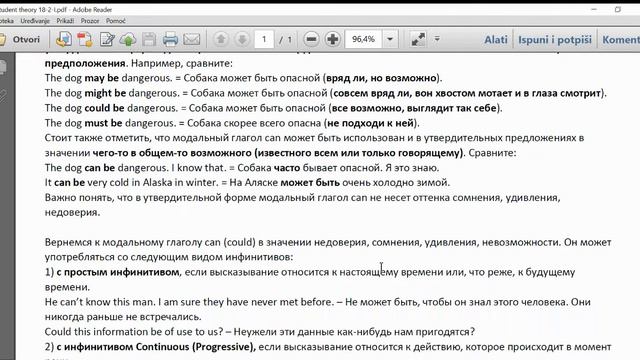640x360 pixels.
Task: Go to next page arrow
Action: click(x=242, y=39)
